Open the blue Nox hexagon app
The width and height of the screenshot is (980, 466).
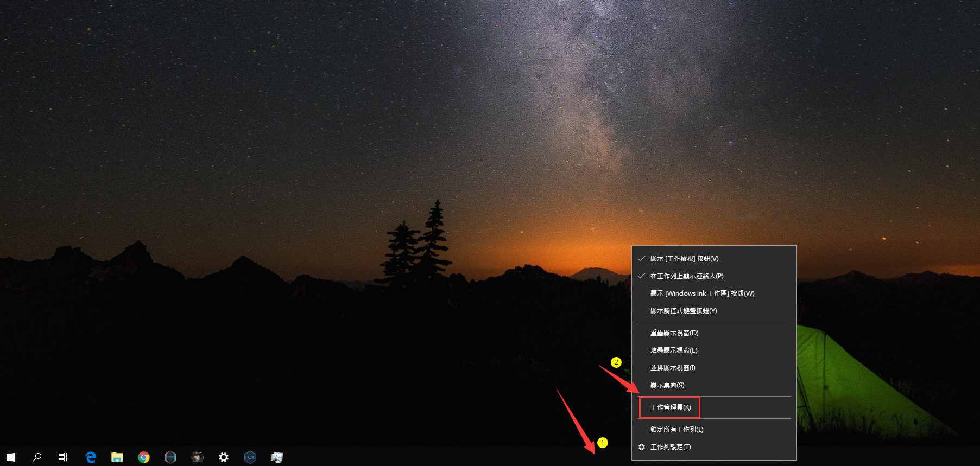[250, 457]
